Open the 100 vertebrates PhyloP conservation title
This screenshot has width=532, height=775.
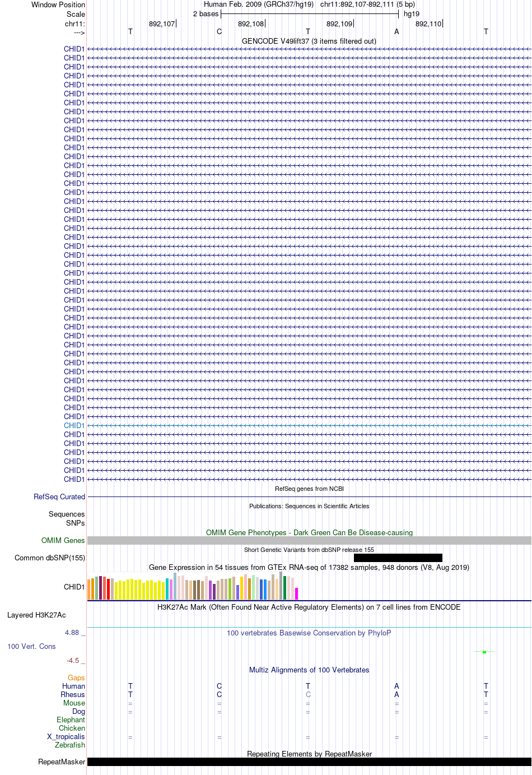point(309,633)
